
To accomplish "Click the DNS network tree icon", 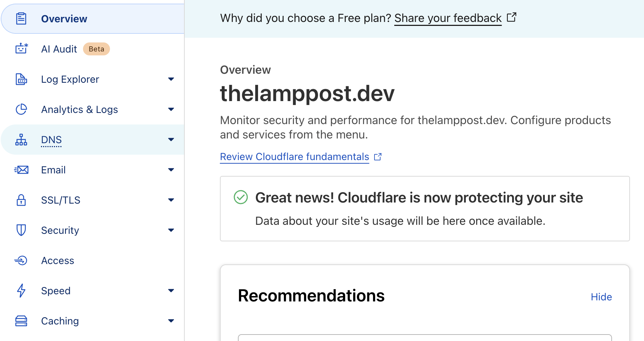I will pyautogui.click(x=21, y=140).
